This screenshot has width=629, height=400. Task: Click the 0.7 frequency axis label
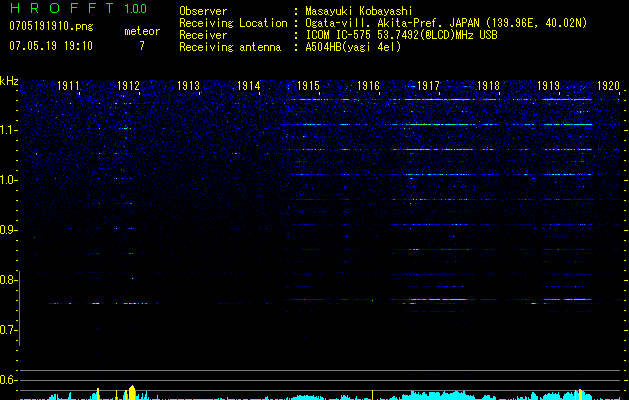coord(8,330)
